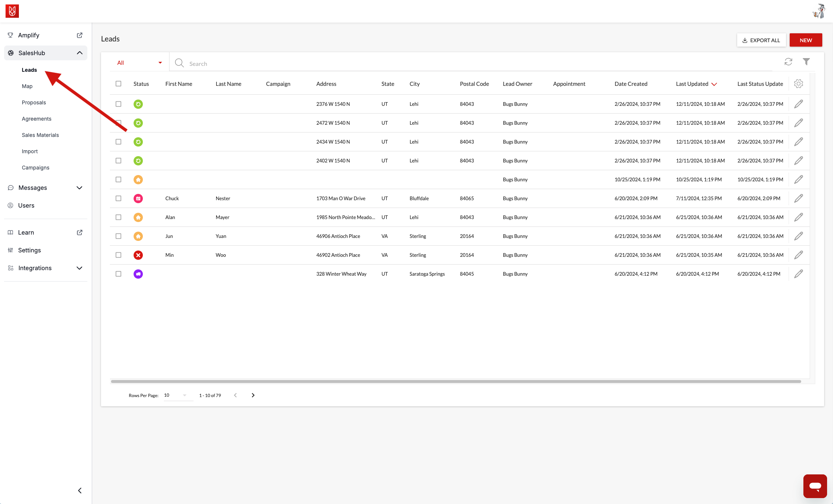
Task: Check the 2434 W 1540 N row
Action: [x=118, y=142]
